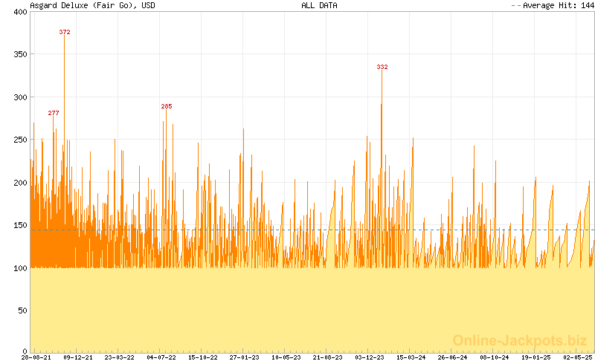Select the 285 peak marker
Screen dimensions: 595x364
coord(167,106)
